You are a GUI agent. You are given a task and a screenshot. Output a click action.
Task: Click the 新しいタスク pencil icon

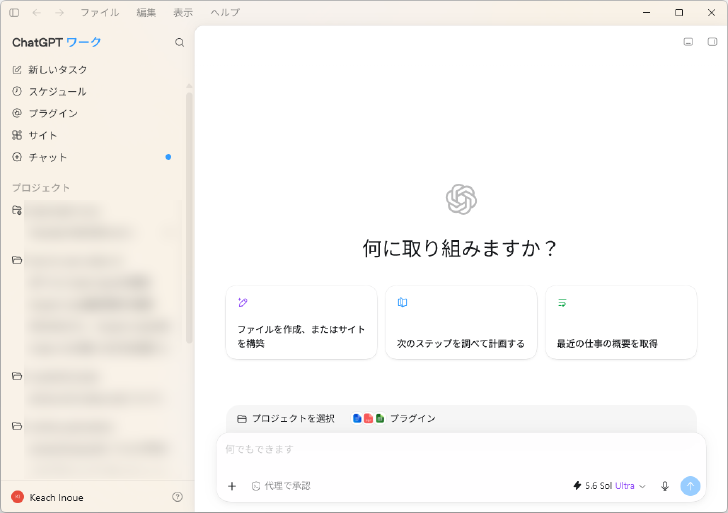coord(17,70)
